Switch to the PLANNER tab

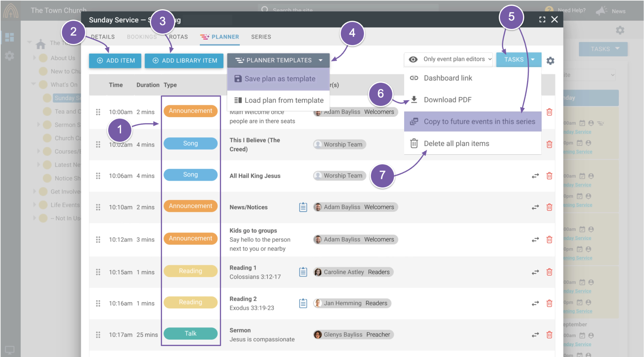coord(220,37)
